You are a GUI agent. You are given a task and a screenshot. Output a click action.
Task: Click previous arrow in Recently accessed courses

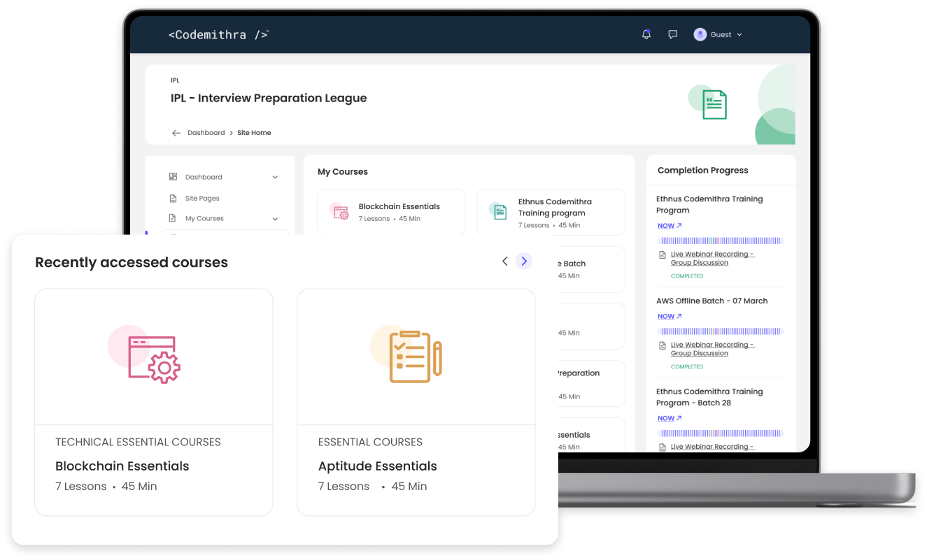[x=505, y=261]
